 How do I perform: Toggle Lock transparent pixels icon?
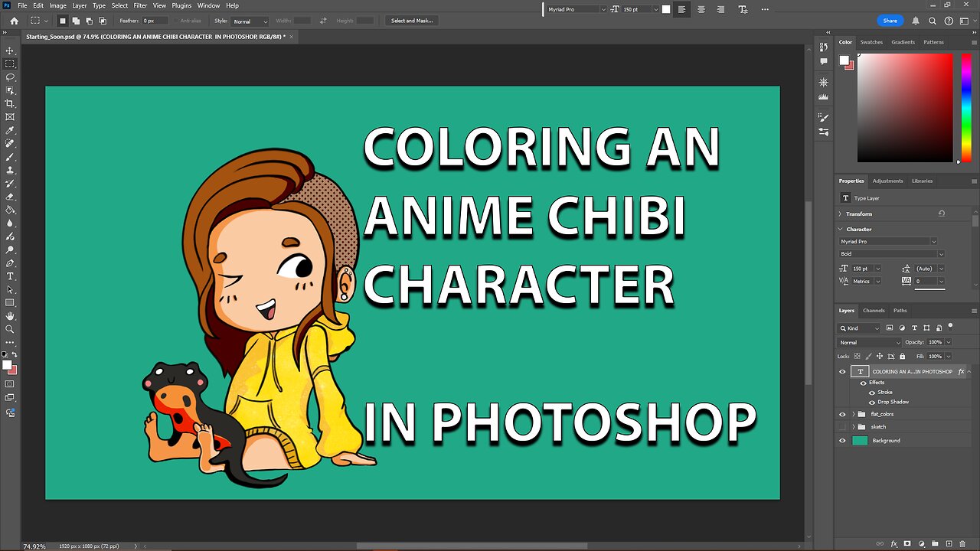(x=857, y=356)
